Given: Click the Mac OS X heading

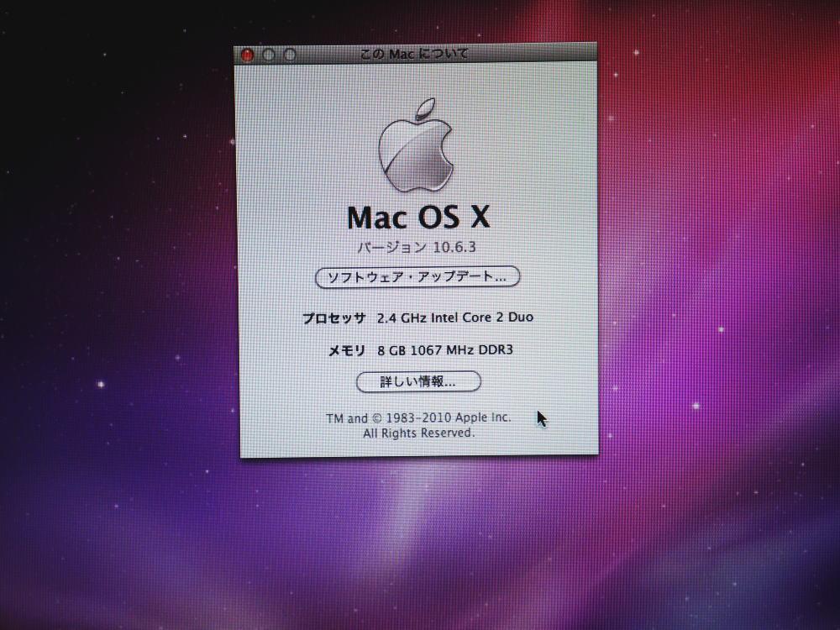Looking at the screenshot, I should click(x=418, y=217).
